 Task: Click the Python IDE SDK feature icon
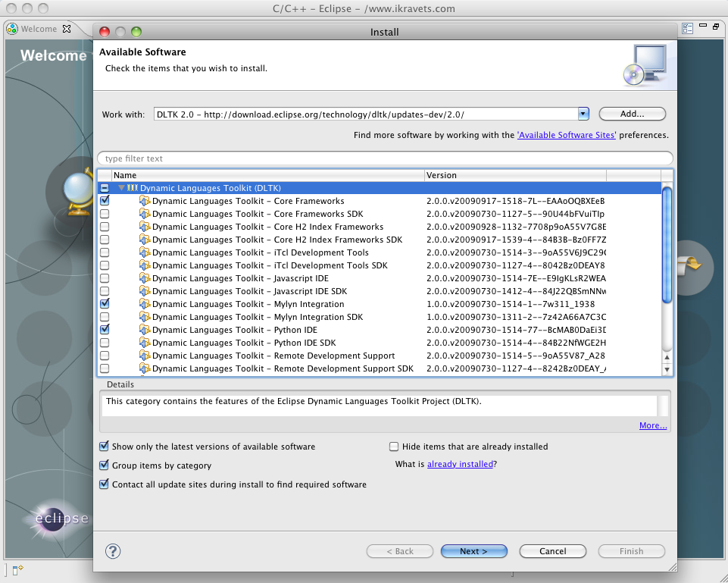pyautogui.click(x=145, y=343)
